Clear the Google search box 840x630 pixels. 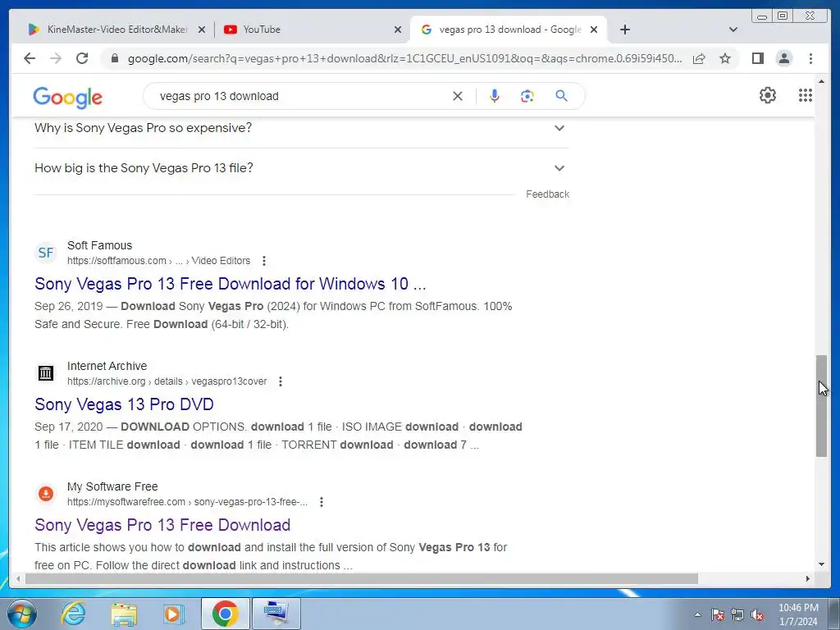pyautogui.click(x=458, y=96)
